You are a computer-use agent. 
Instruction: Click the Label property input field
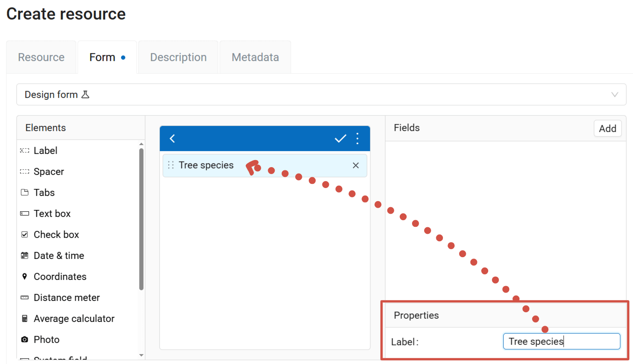click(x=561, y=342)
